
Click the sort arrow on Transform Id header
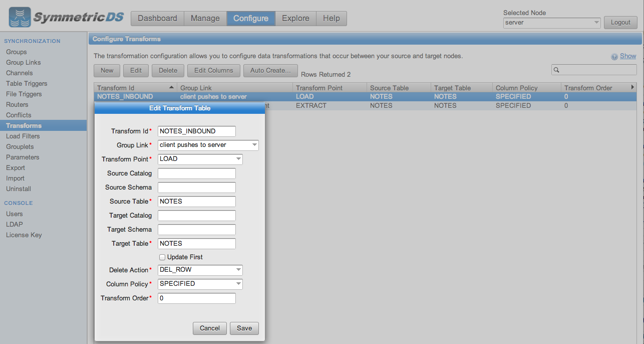click(172, 88)
